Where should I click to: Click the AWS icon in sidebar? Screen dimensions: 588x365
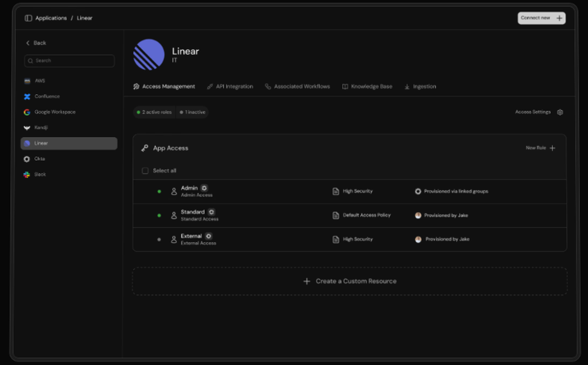click(x=27, y=81)
